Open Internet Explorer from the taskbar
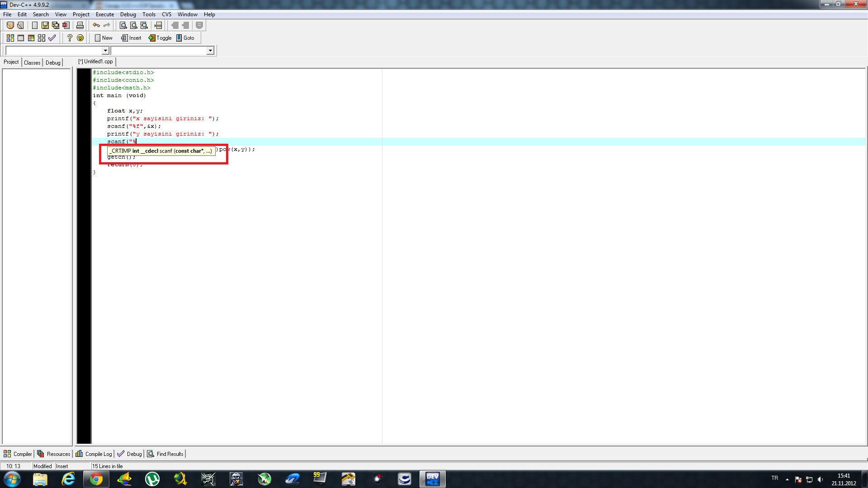 68,479
